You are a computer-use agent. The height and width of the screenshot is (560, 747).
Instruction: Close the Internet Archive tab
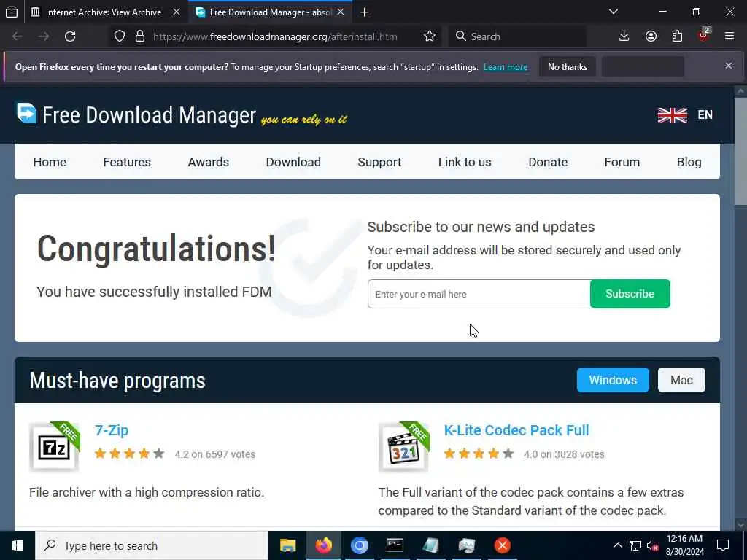[177, 12]
